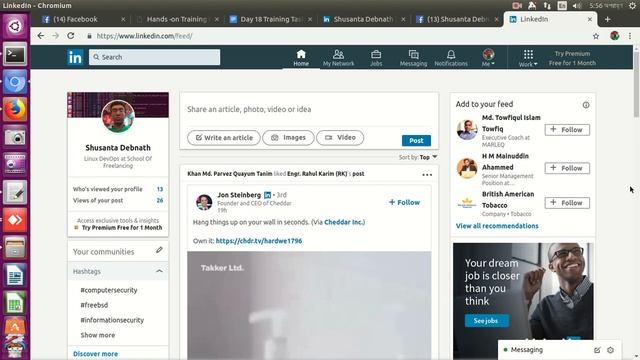Click the system volume indicator
This screenshot has height=360, width=640.
(x=577, y=5)
